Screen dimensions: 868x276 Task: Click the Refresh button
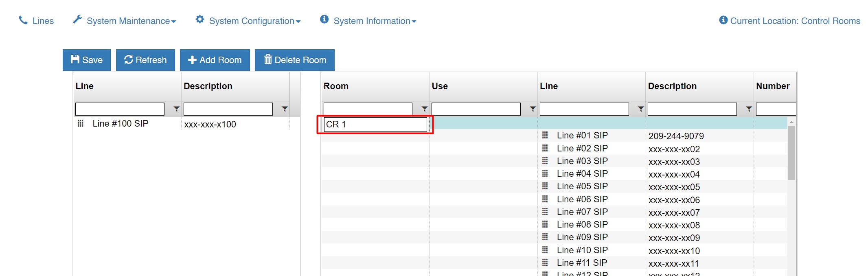pos(145,60)
